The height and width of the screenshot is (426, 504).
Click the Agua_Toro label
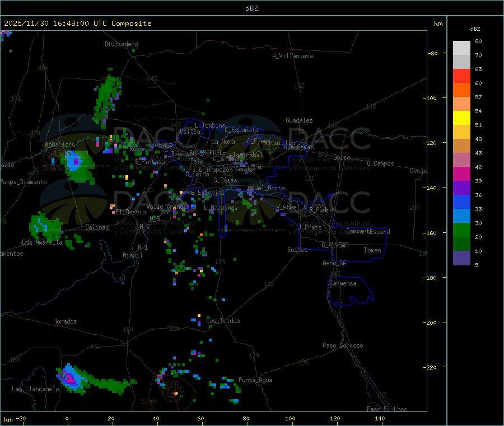click(x=60, y=144)
